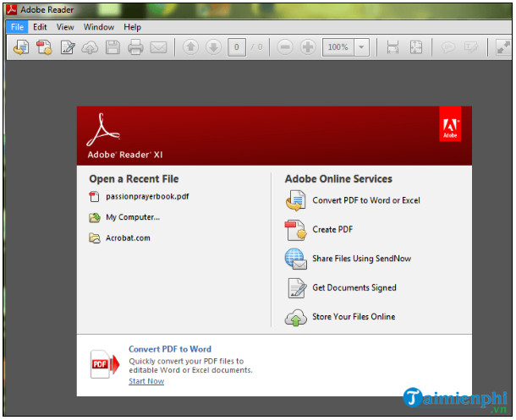This screenshot has height=420, width=516.
Task: Select Get Documents Signed service
Action: (354, 287)
